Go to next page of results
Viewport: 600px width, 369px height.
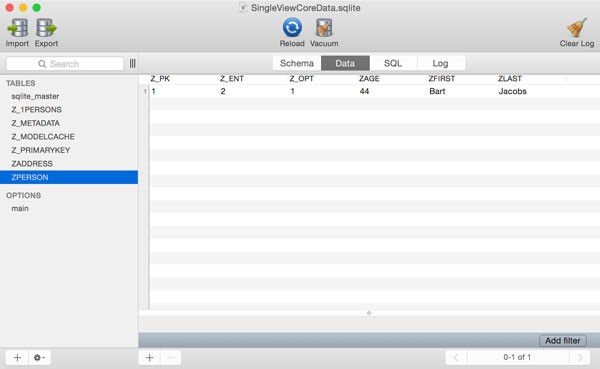[x=580, y=358]
